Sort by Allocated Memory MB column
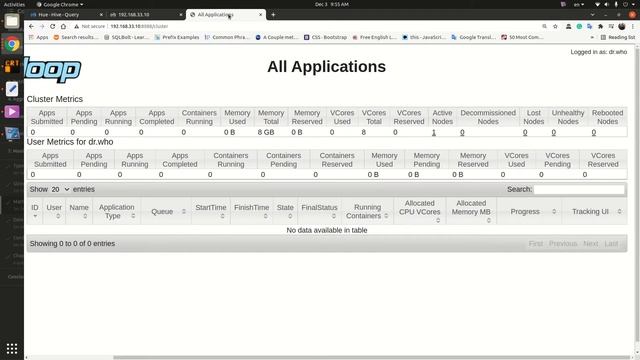 (471, 211)
